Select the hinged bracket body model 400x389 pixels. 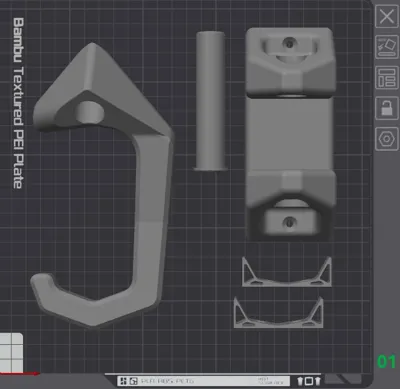(x=290, y=133)
